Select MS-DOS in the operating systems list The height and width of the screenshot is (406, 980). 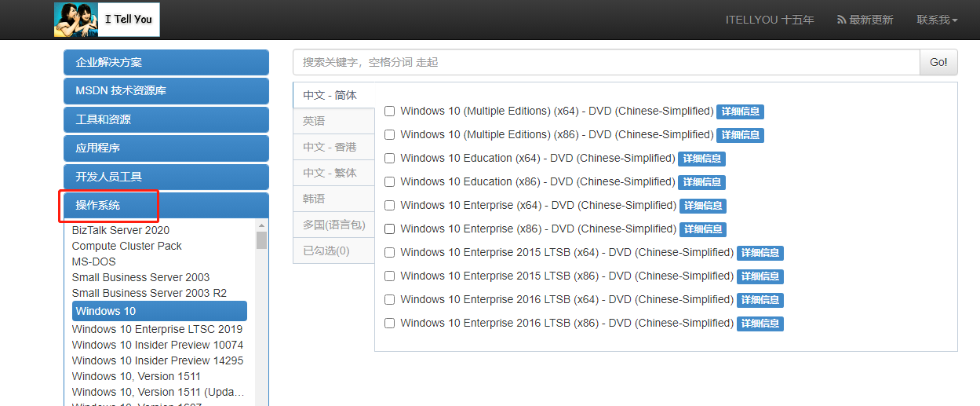coord(93,262)
